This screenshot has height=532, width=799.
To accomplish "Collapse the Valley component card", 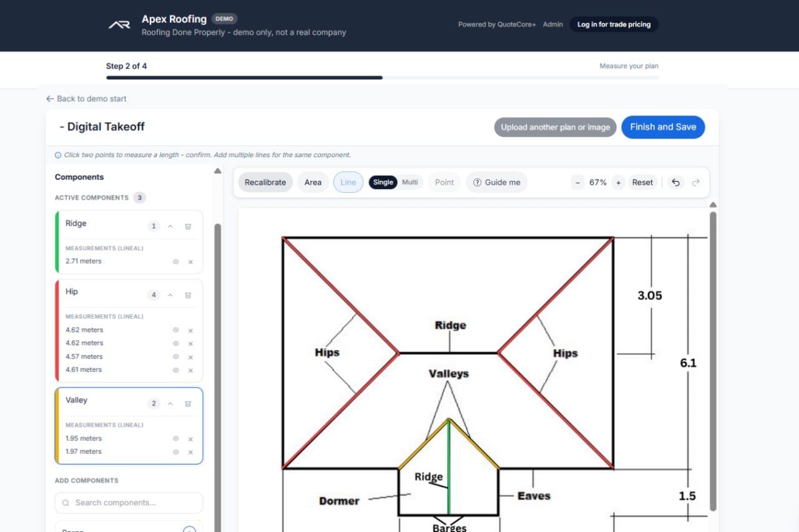I will point(170,404).
